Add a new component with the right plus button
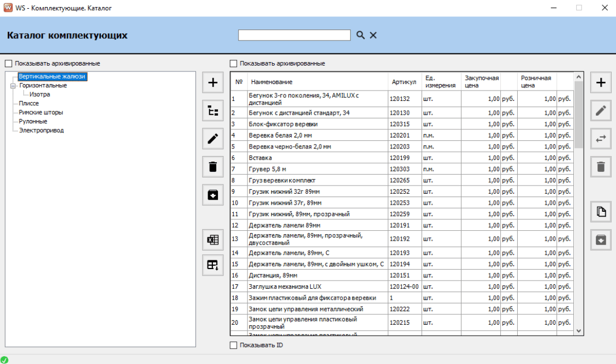The image size is (616, 364). (x=601, y=83)
